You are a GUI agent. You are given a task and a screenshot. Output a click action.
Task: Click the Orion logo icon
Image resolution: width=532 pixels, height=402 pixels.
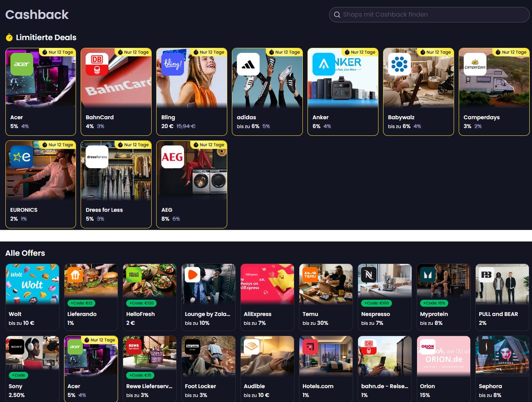pyautogui.click(x=428, y=347)
